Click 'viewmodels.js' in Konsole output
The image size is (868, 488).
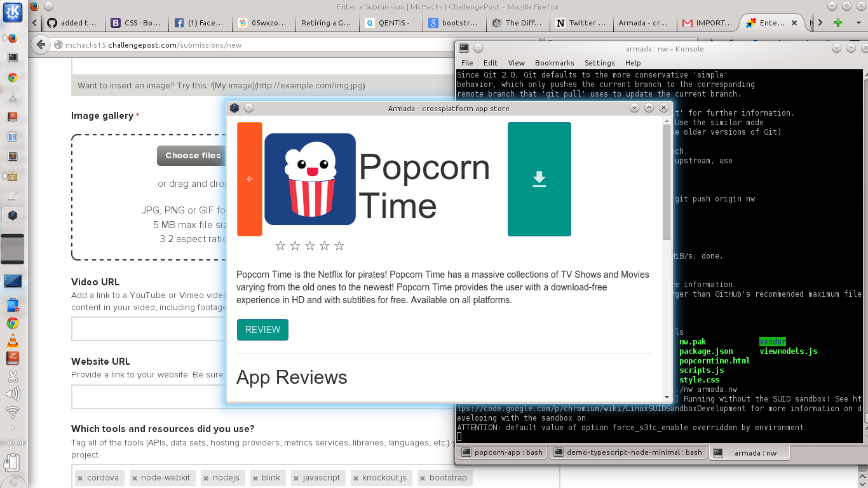[x=788, y=351]
